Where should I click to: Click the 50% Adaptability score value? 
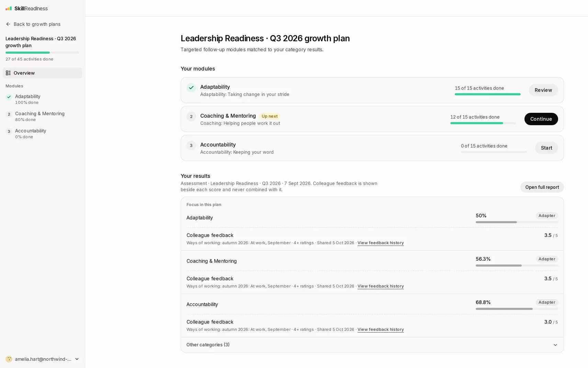[x=481, y=216]
